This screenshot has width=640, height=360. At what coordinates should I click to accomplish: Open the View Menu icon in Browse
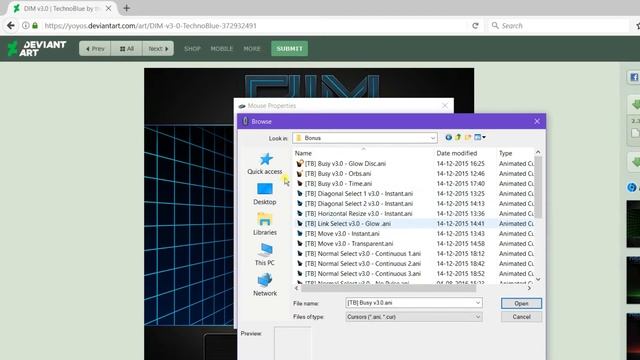point(480,138)
